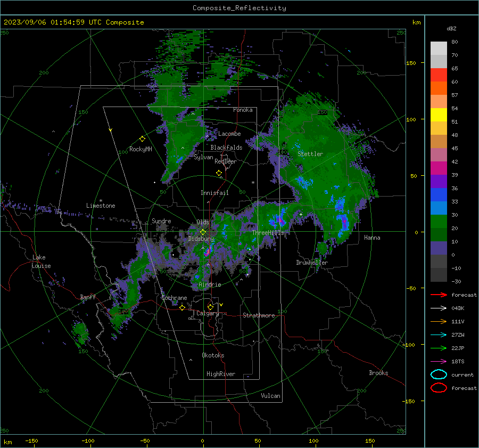479x448 pixels.
Task: Click the Vulcan town label
Action: tap(271, 396)
